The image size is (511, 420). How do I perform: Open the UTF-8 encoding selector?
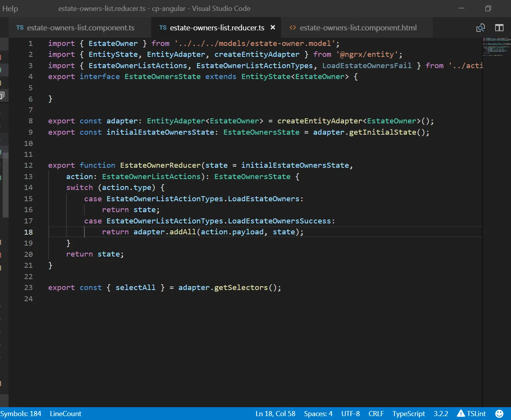(x=350, y=413)
